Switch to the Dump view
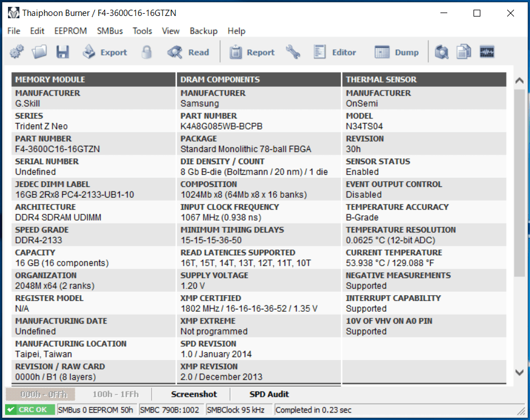 [x=397, y=52]
